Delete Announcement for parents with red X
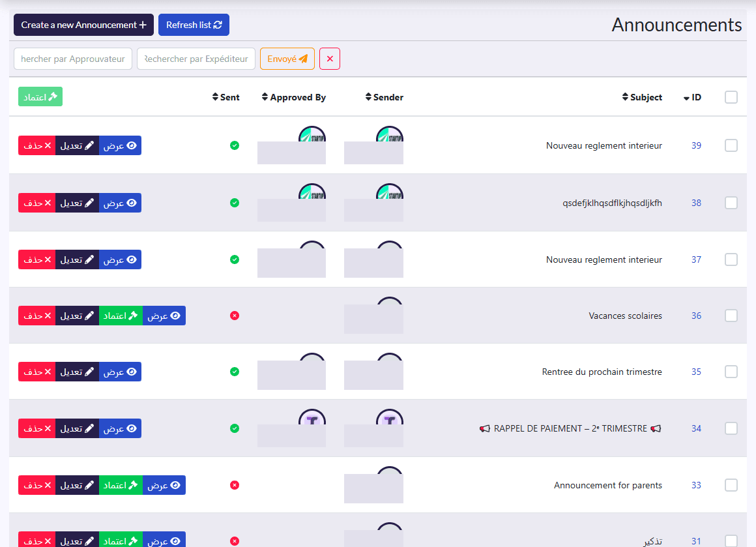Screen dimensions: 756x547 (37, 485)
